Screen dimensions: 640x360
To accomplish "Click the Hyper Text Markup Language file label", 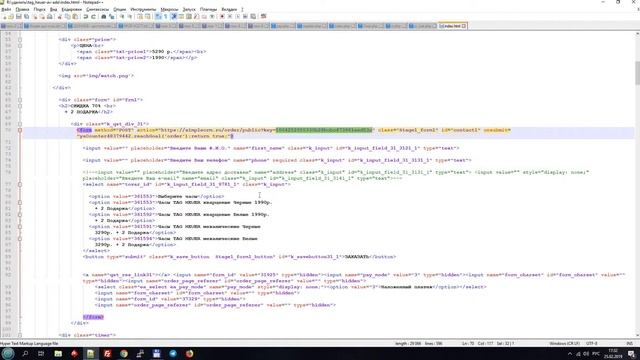I will pyautogui.click(x=29, y=344).
